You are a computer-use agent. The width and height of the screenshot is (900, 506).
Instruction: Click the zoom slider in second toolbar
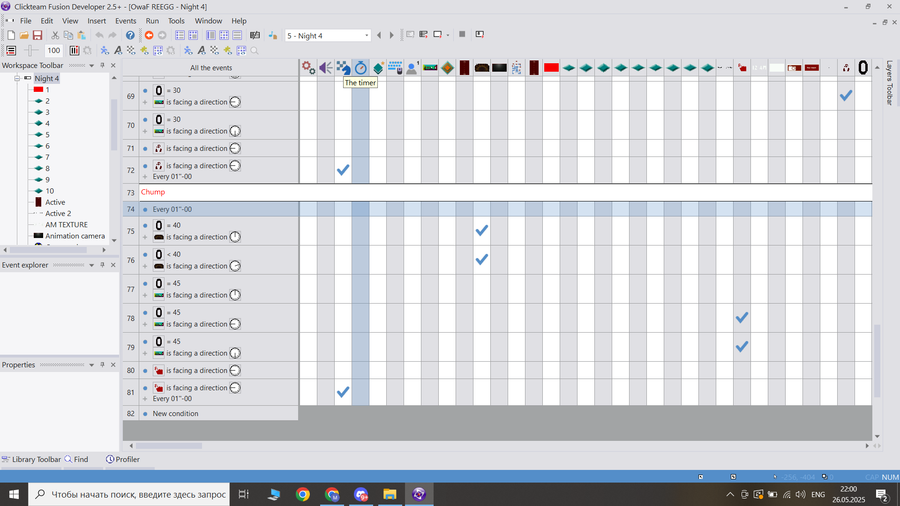click(x=31, y=51)
